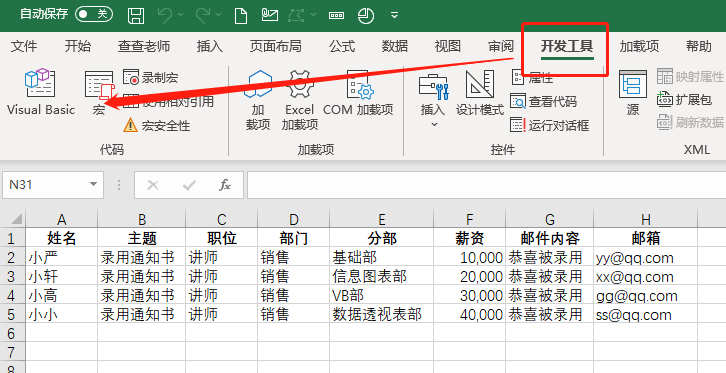Select column A header
The image size is (726, 373).
(62, 219)
